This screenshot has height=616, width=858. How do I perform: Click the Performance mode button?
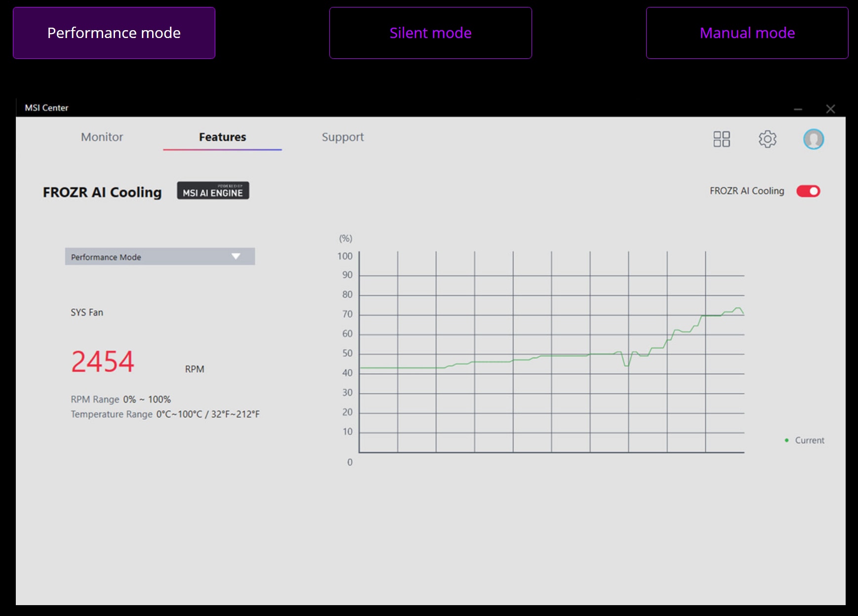click(114, 33)
